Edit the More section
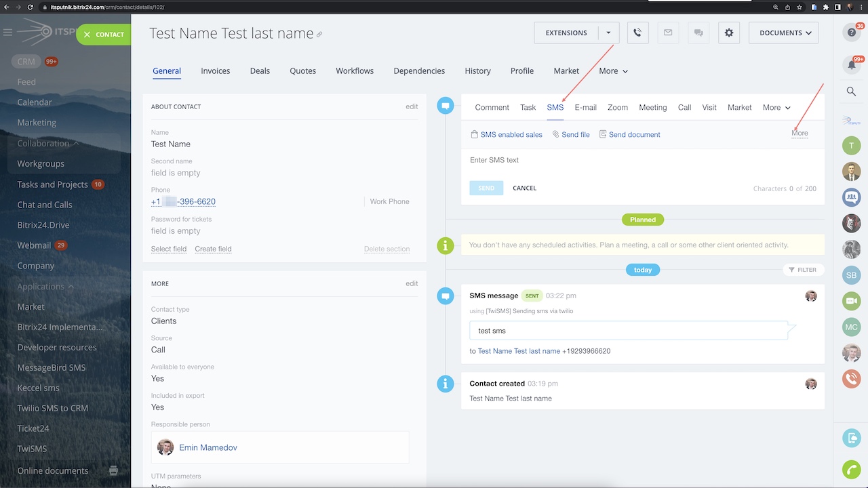 coord(412,284)
